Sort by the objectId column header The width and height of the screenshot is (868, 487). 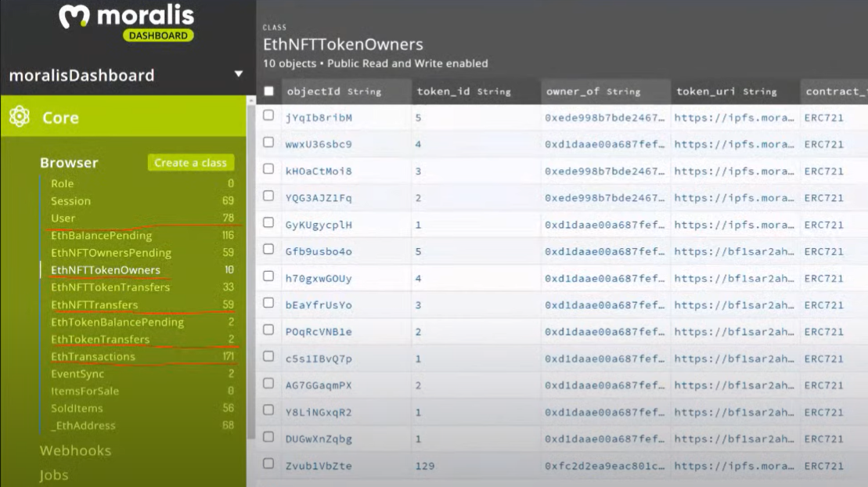coord(345,92)
